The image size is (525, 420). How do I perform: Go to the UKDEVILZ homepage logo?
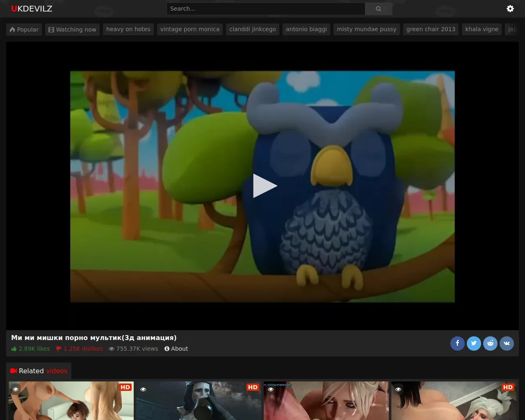coord(32,9)
